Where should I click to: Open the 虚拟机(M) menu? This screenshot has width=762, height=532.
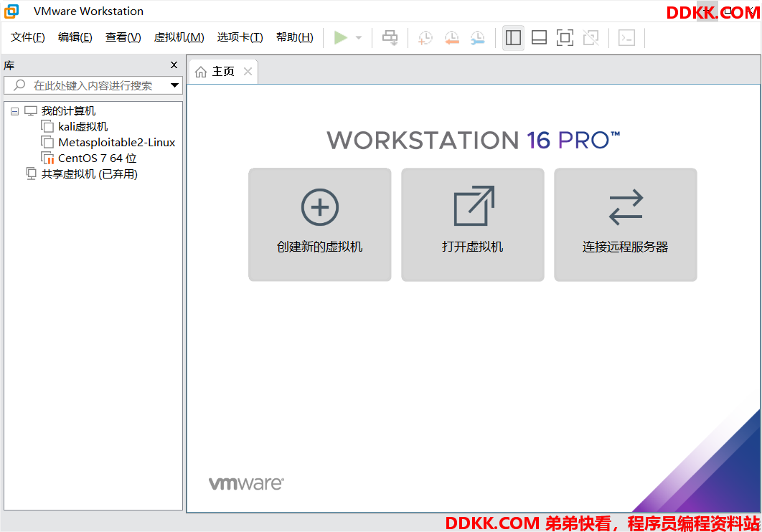[x=179, y=37]
